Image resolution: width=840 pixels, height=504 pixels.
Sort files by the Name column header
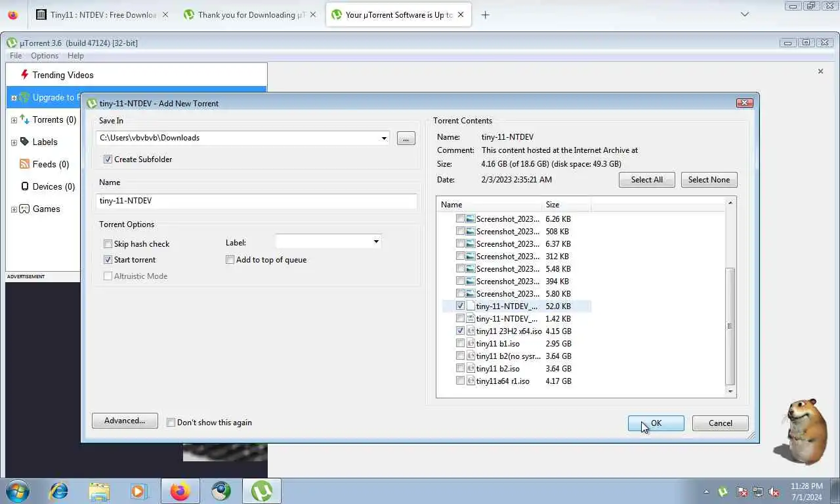(x=490, y=205)
